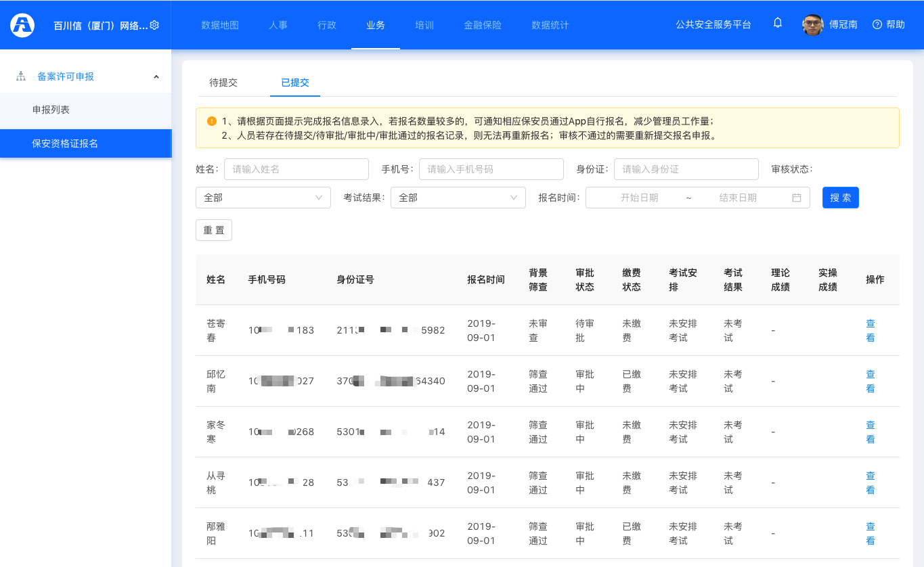This screenshot has height=567, width=924.
Task: Open the 考试结果 dropdown
Action: [458, 198]
